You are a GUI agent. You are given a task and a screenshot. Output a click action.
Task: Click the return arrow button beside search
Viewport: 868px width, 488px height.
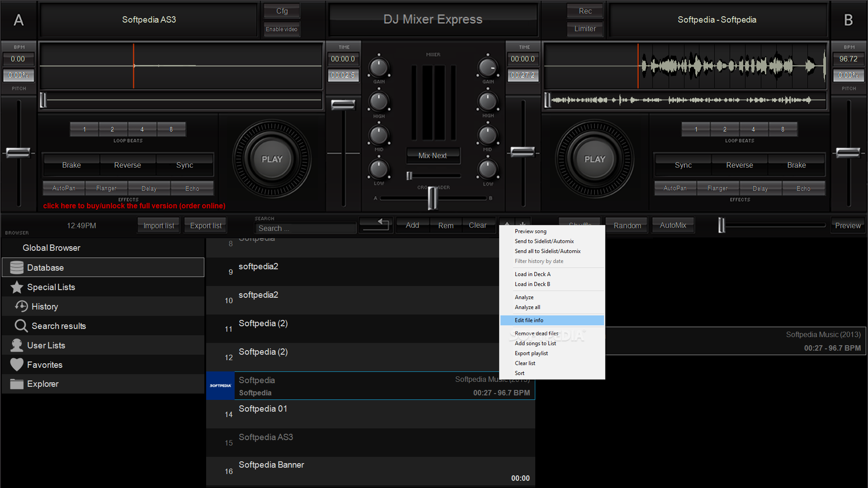tap(376, 225)
